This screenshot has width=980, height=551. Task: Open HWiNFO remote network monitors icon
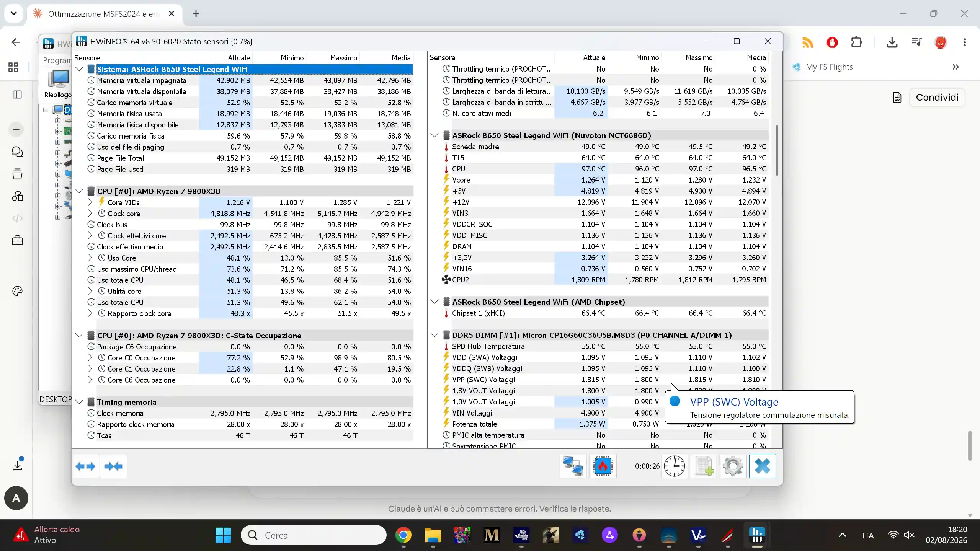point(573,466)
